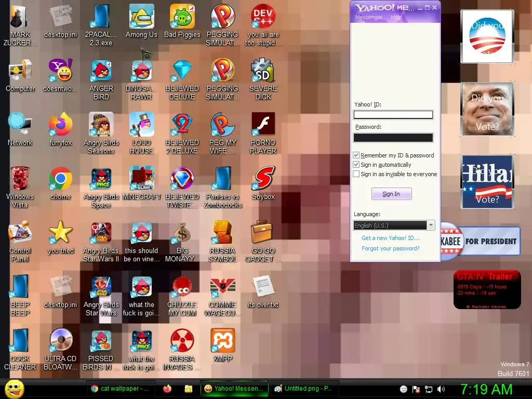
Task: Follow 'Get a new Yahoo! ID...' link
Action: [391, 238]
